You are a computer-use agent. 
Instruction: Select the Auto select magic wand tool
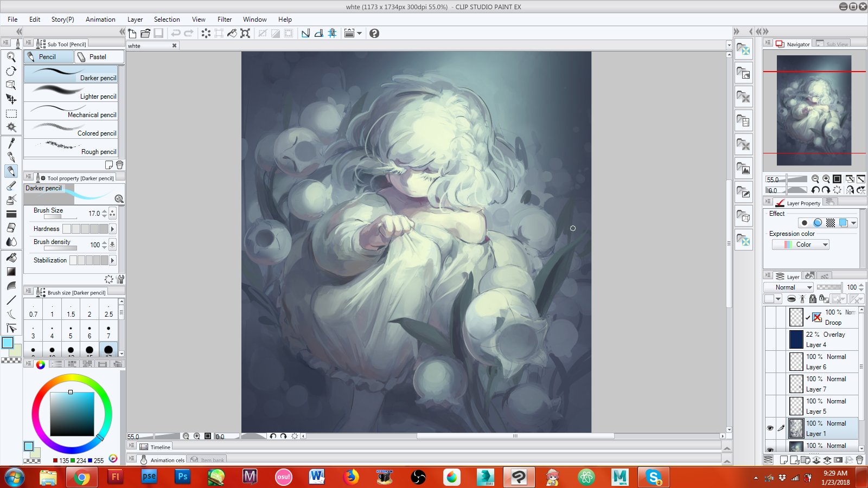[11, 127]
